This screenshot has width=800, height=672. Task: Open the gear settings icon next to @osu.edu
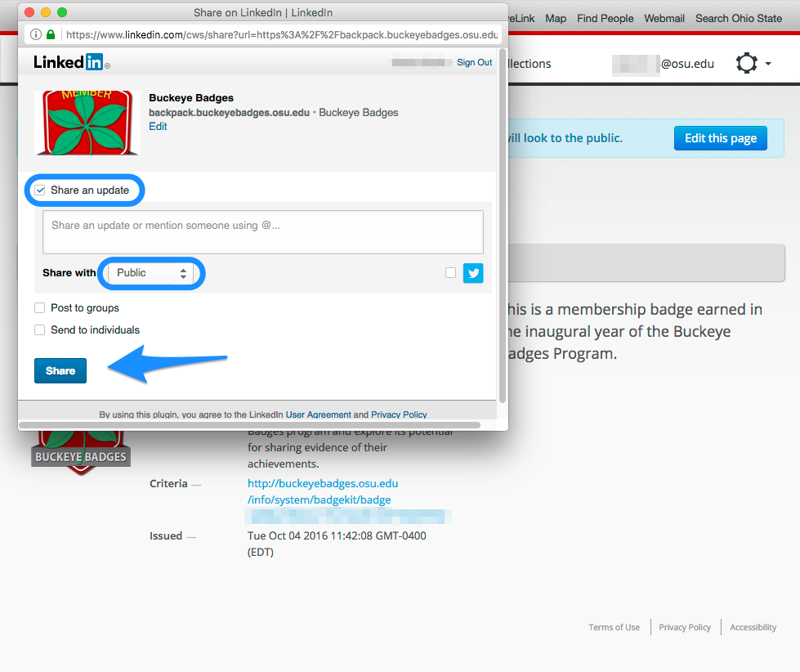pos(746,64)
